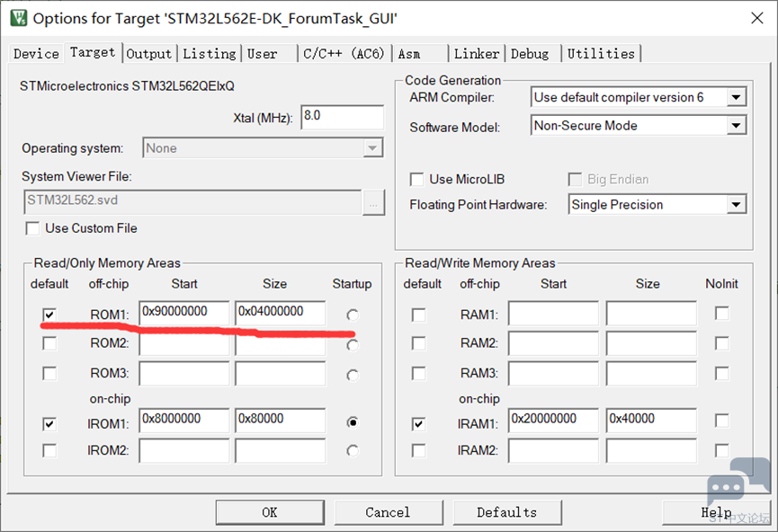The height and width of the screenshot is (532, 778).
Task: Enable the Use Custom File checkbox
Action: point(32,228)
